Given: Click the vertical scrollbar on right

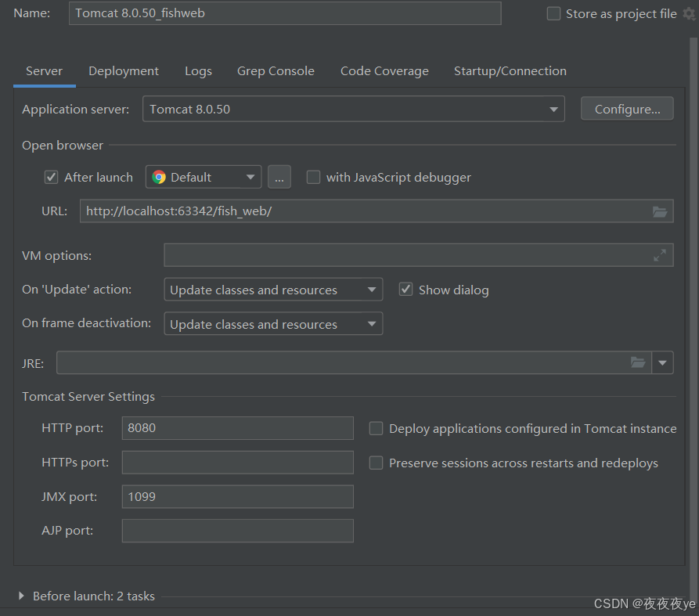Looking at the screenshot, I should click(694, 319).
